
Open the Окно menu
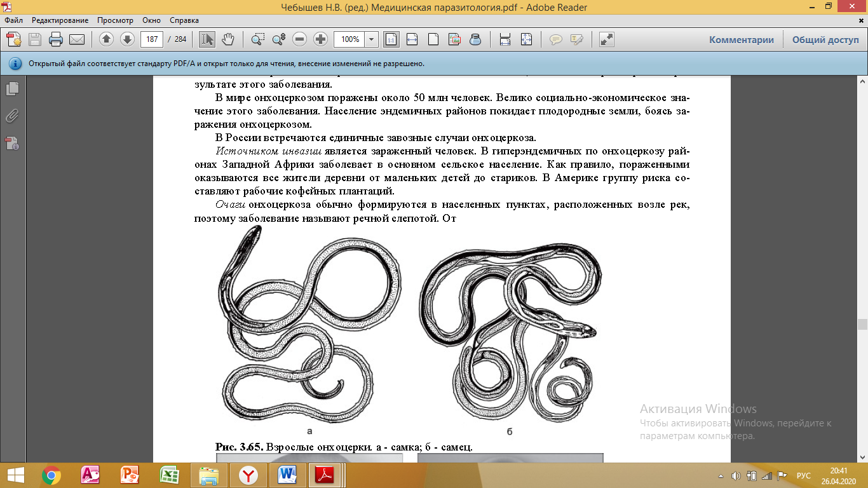151,20
